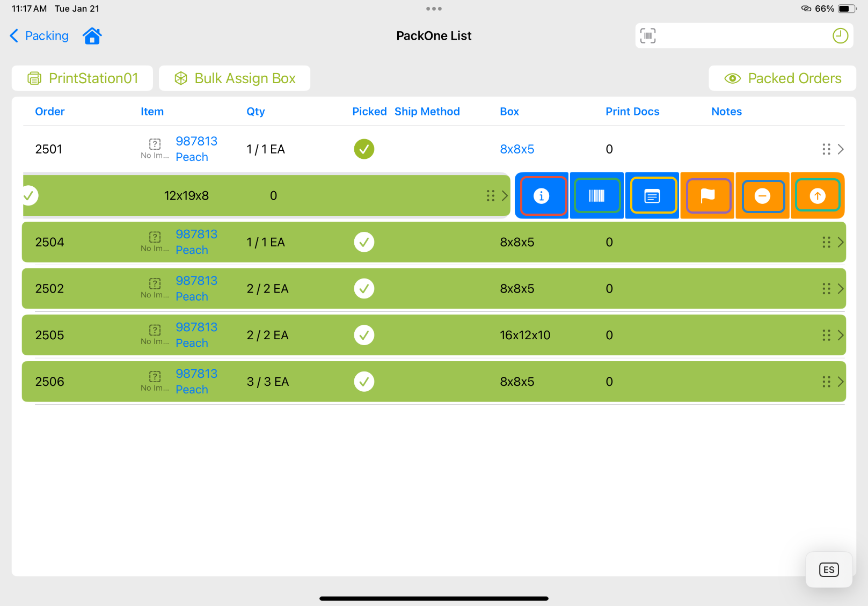
Task: Toggle picked checkmark for order 2501
Action: click(364, 149)
